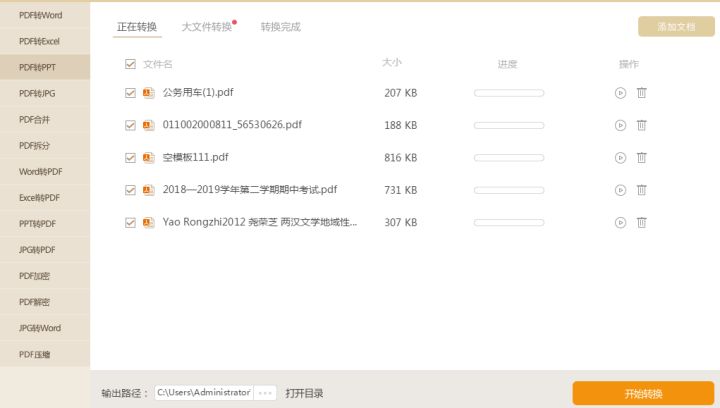This screenshot has width=720, height=408.
Task: Click the 207 KB size value
Action: (x=401, y=93)
